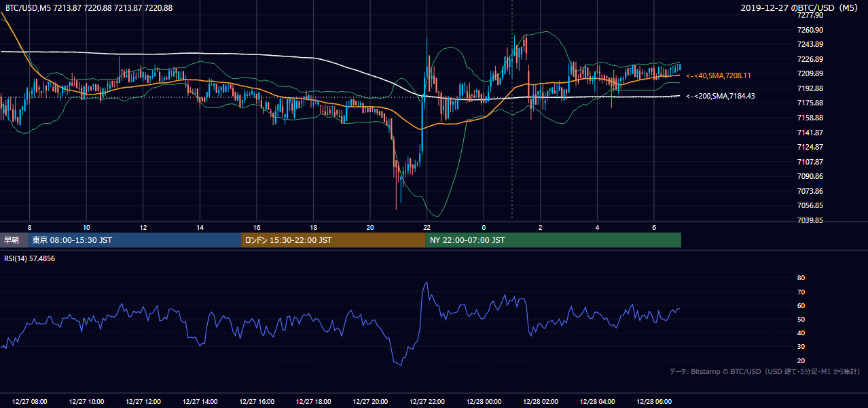Click the 2019-12-27 BTC/USD (M5) heading
Viewport: 868px width, 408px height.
pyautogui.click(x=799, y=7)
